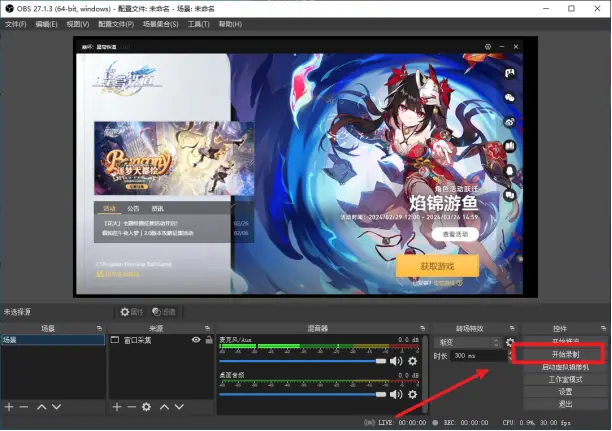Image resolution: width=612 pixels, height=431 pixels.
Task: Click the CPU: 0.9%, 30.00 fps text
Action: pyautogui.click(x=537, y=423)
